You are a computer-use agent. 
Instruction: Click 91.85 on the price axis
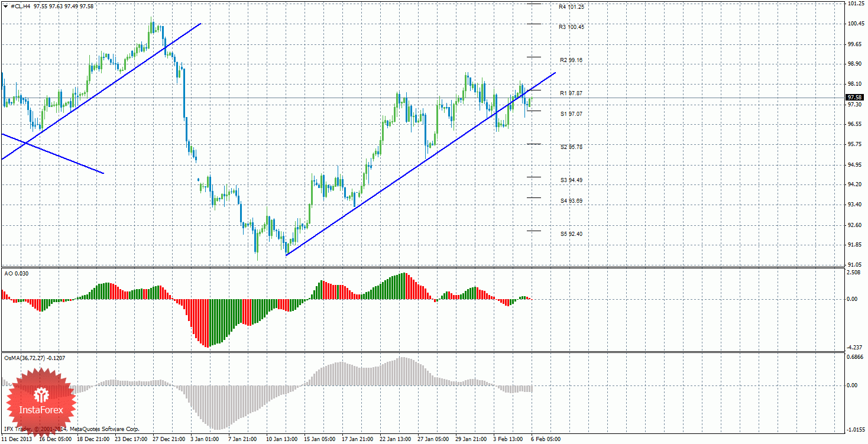(x=854, y=245)
